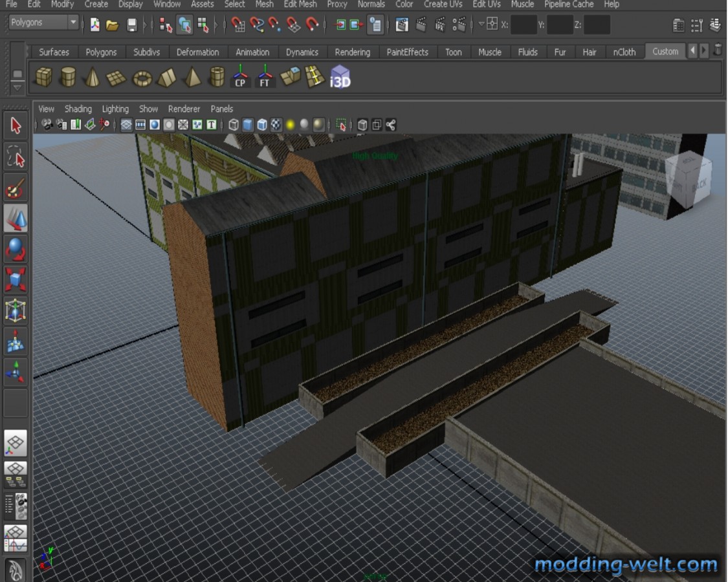Open the shelf options triangle menu
This screenshot has width=728, height=582.
click(17, 87)
